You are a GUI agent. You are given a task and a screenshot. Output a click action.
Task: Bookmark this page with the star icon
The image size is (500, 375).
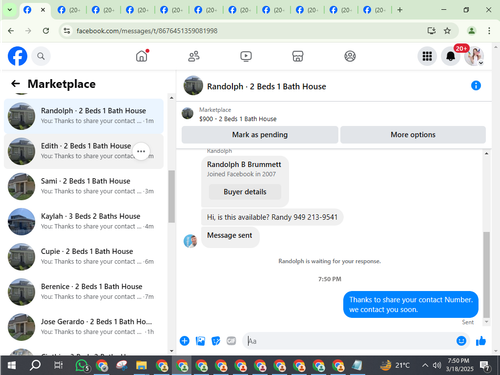[x=447, y=31]
